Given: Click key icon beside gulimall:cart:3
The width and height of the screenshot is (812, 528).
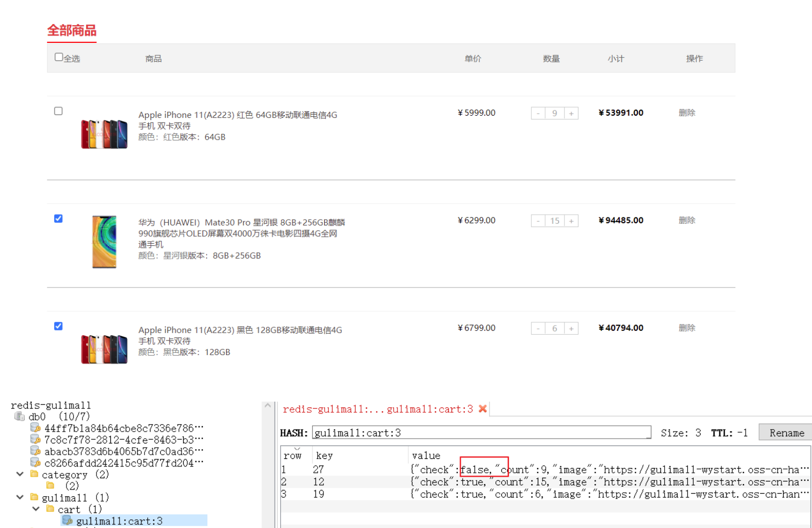Looking at the screenshot, I should pos(67,520).
